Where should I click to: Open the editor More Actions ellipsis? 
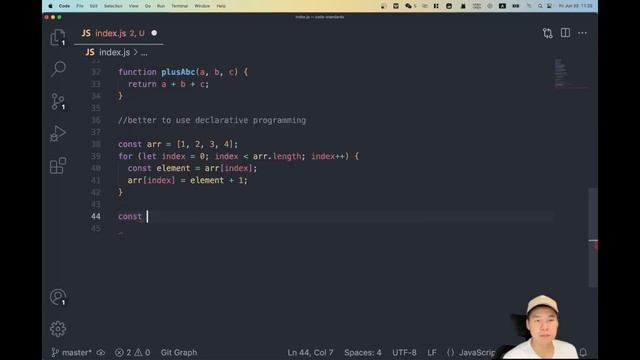(582, 33)
